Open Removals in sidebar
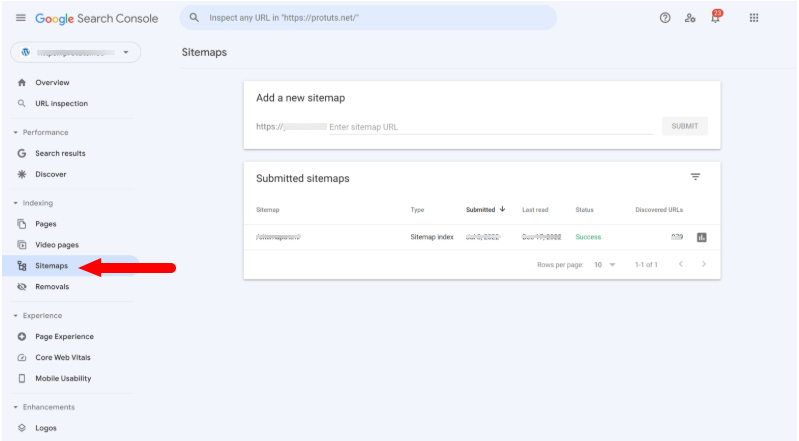Image resolution: width=799 pixels, height=441 pixels. (52, 287)
